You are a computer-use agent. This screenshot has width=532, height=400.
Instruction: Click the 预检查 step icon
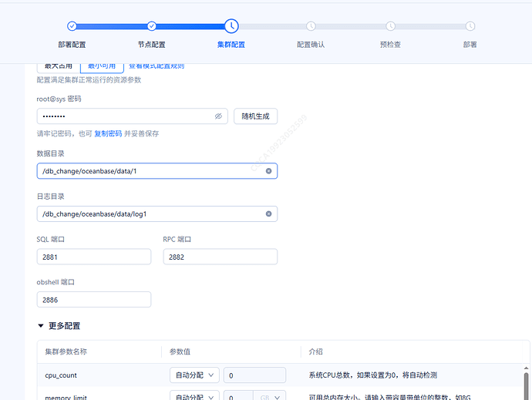390,26
